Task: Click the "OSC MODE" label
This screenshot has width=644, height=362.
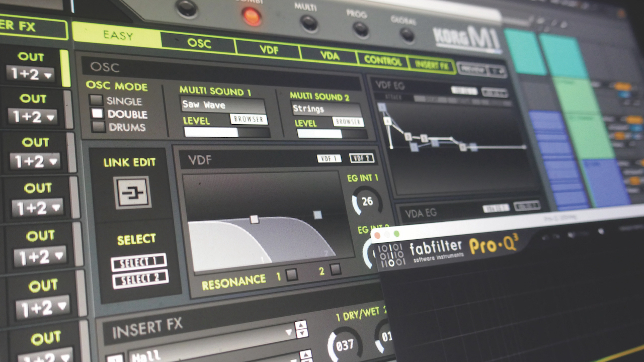Action: [117, 85]
